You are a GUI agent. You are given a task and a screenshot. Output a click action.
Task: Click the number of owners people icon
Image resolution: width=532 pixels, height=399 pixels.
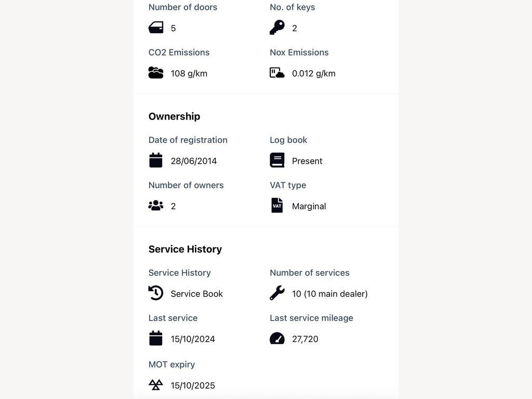pos(156,205)
